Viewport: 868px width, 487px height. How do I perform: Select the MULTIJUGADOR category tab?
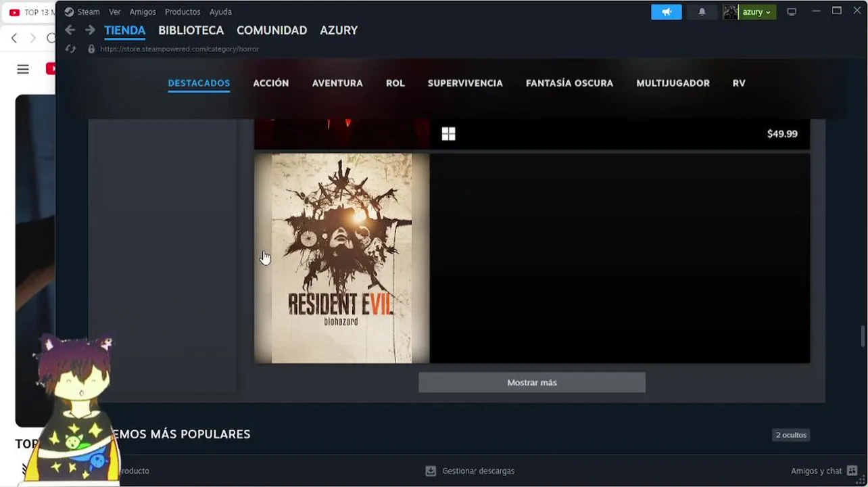[673, 83]
